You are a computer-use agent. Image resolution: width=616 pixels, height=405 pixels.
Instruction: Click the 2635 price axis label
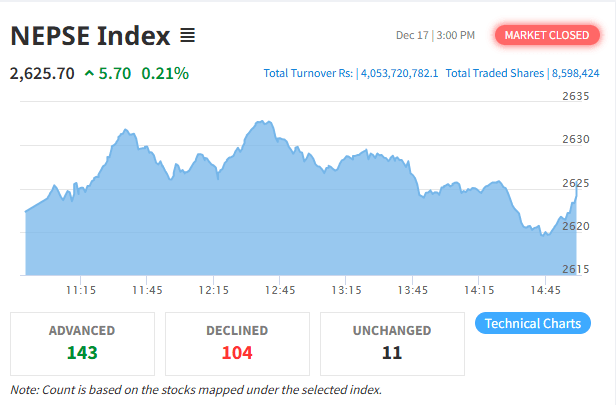pyautogui.click(x=575, y=97)
